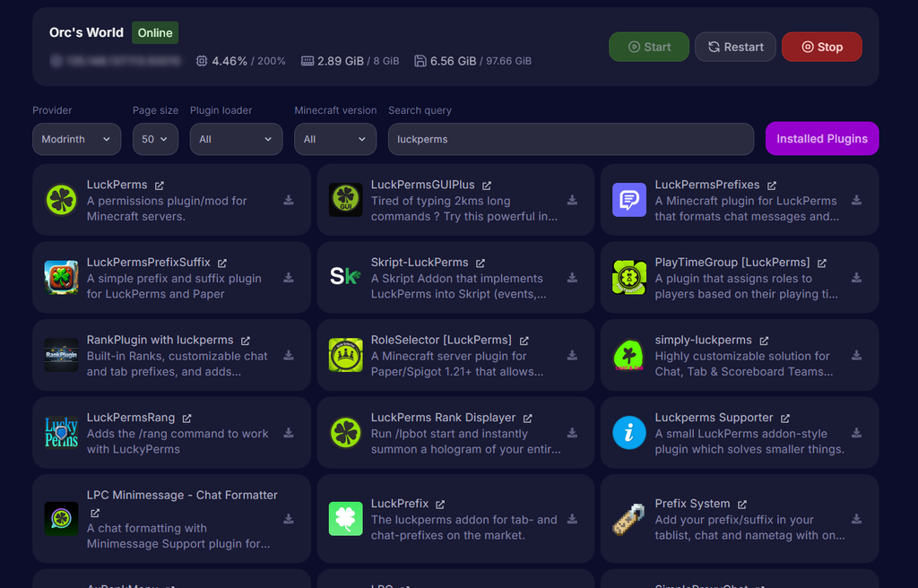Download LuckPermsGUIPlus plugin

[x=572, y=200]
